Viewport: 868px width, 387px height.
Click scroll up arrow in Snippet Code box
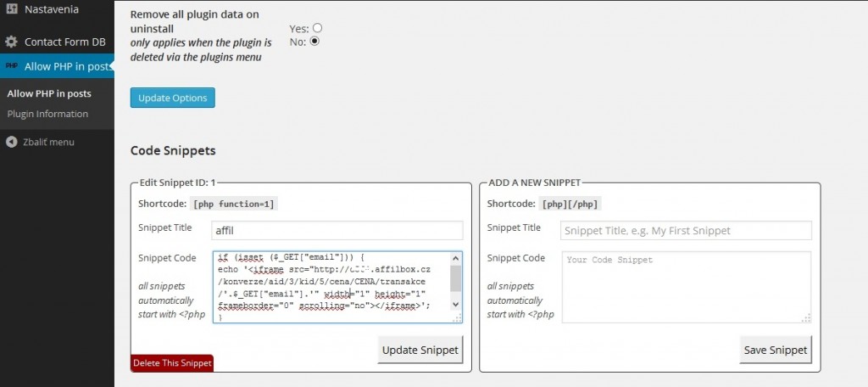tap(456, 259)
